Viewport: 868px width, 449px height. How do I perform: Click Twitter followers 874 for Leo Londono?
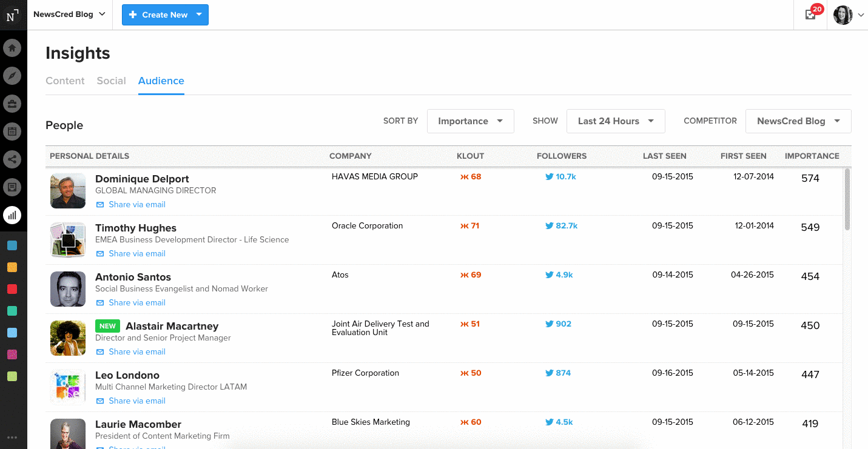coord(558,373)
